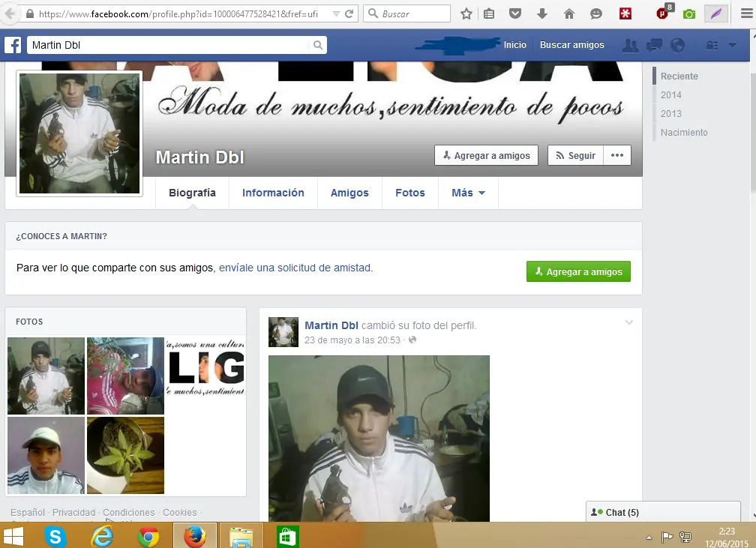
Task: Click the green Agregar a amigos button
Action: 578,271
